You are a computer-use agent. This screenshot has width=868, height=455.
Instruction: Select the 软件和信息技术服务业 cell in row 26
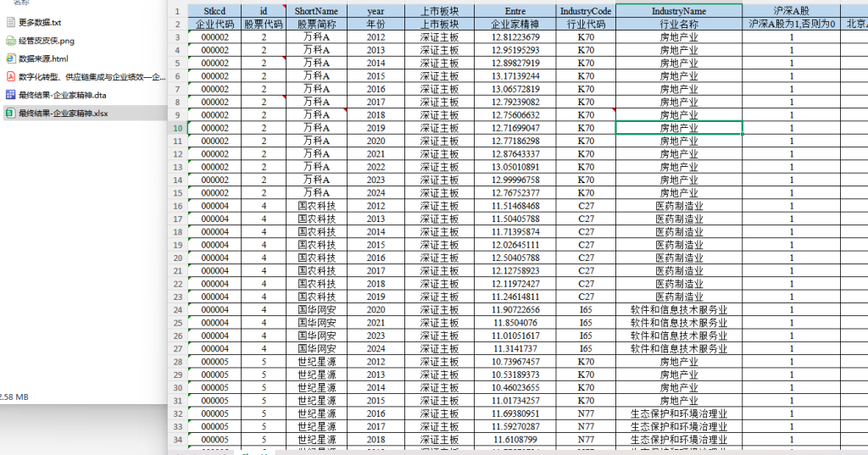[x=679, y=336]
